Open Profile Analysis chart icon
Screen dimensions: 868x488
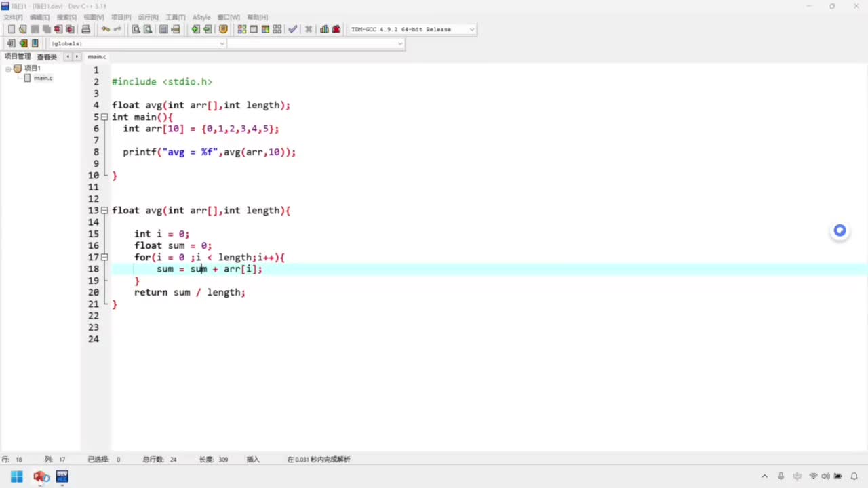(324, 29)
